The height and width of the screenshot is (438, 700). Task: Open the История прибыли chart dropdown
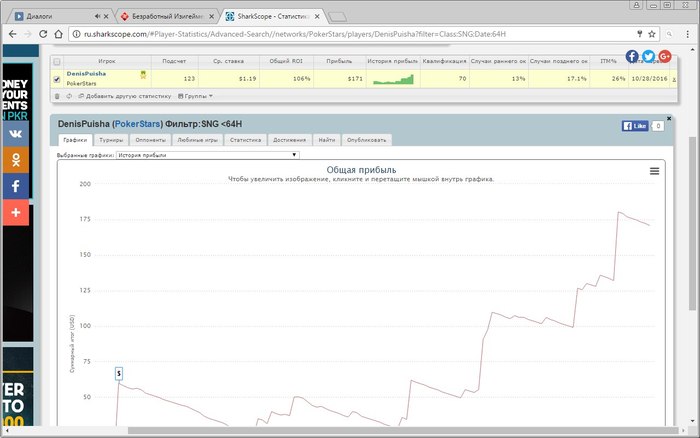coord(208,155)
